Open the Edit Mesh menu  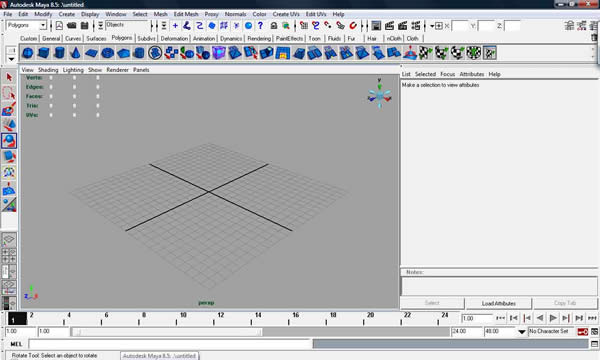point(186,14)
